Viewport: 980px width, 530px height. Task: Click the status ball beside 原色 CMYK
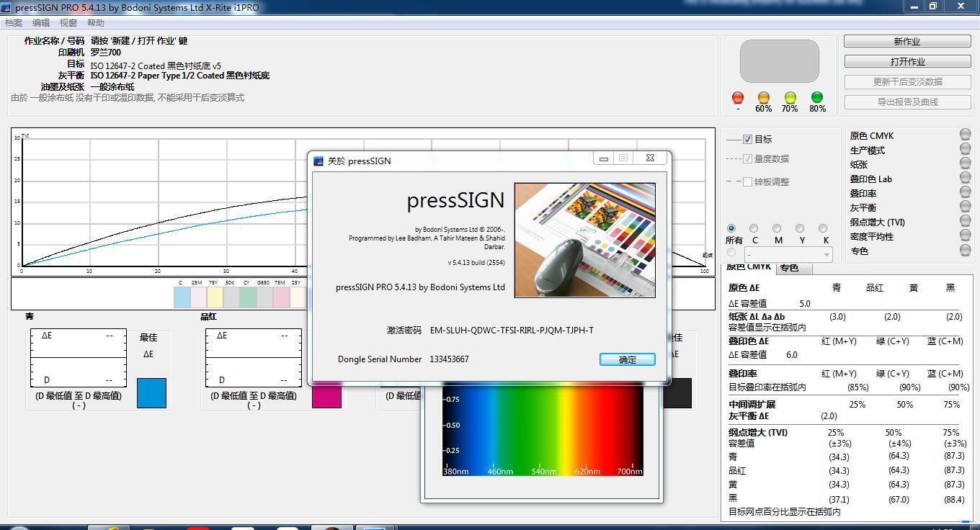pyautogui.click(x=965, y=135)
